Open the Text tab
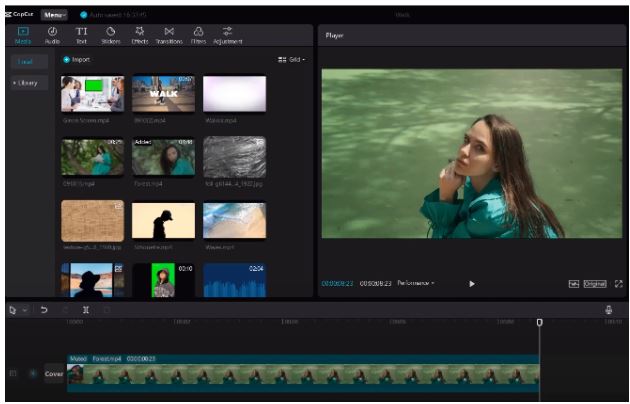The image size is (630, 404). click(x=81, y=35)
